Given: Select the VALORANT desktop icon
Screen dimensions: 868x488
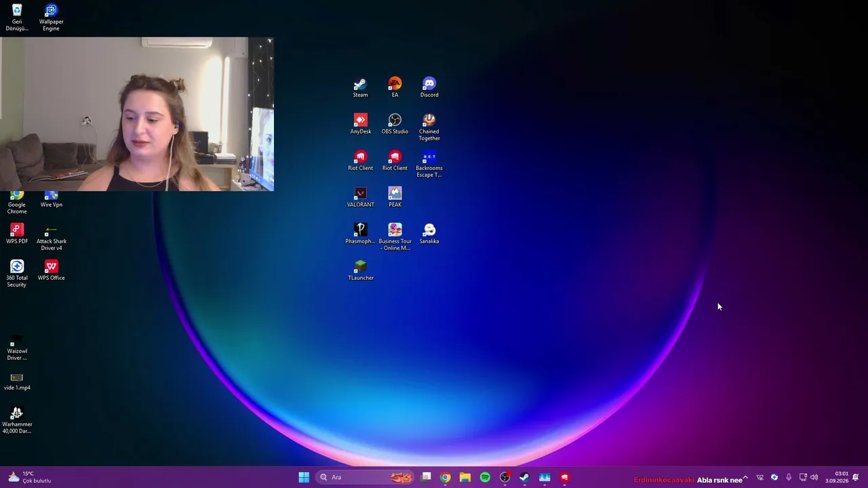Looking at the screenshot, I should click(x=360, y=198).
